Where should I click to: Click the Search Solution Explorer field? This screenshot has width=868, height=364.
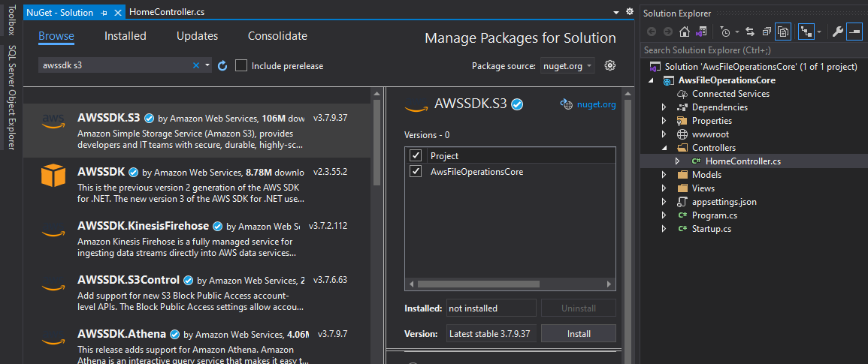(x=754, y=50)
